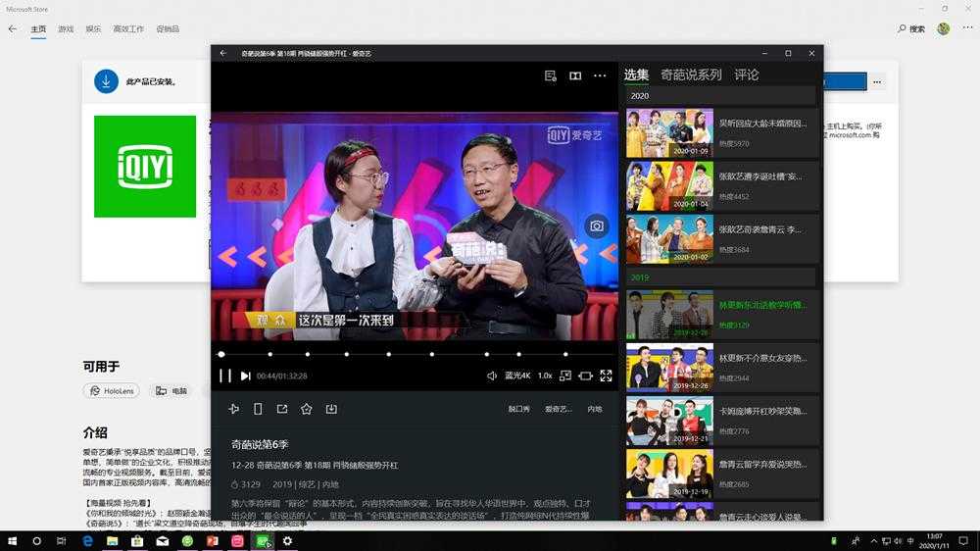Open 高效工作 tab in Microsoft Store

click(128, 28)
